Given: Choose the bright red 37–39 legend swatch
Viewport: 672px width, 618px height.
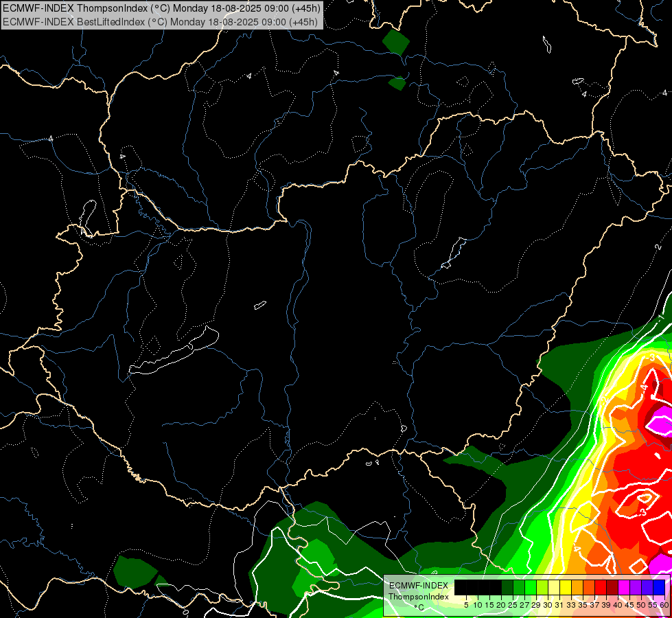Looking at the screenshot, I should pyautogui.click(x=601, y=587).
